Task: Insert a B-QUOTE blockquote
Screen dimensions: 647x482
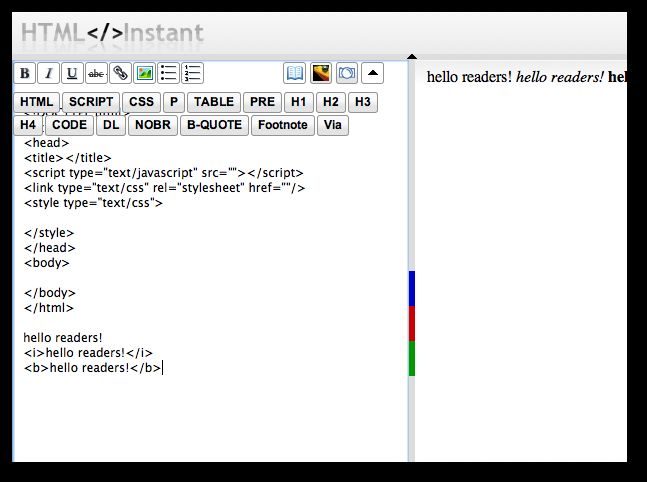Action: (x=215, y=125)
